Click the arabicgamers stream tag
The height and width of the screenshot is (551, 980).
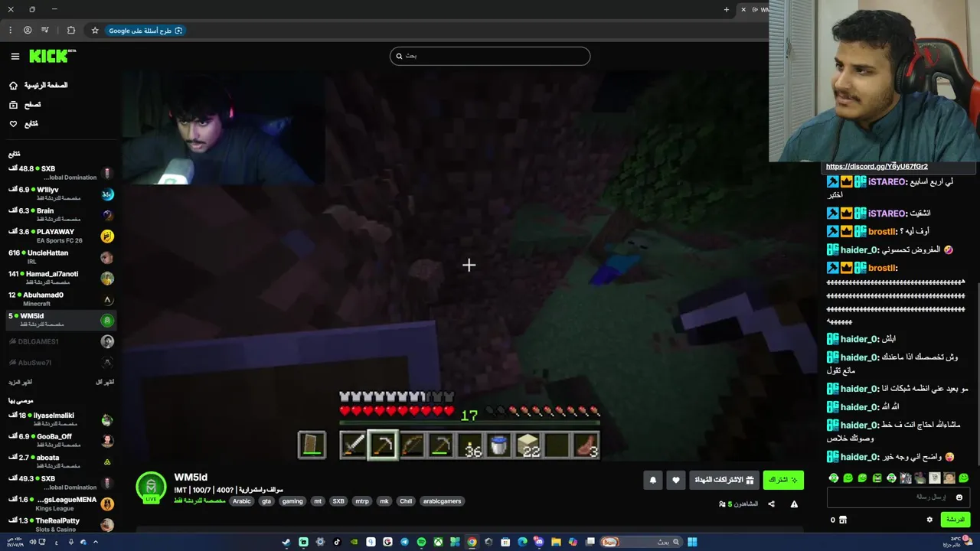pyautogui.click(x=443, y=501)
